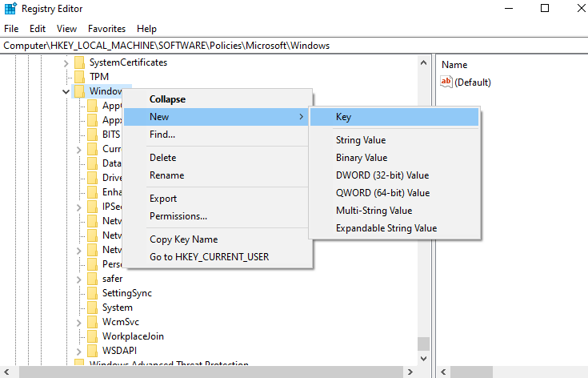Choose Rename in the context menu
Viewport: 588px width, 378px height.
(218, 175)
